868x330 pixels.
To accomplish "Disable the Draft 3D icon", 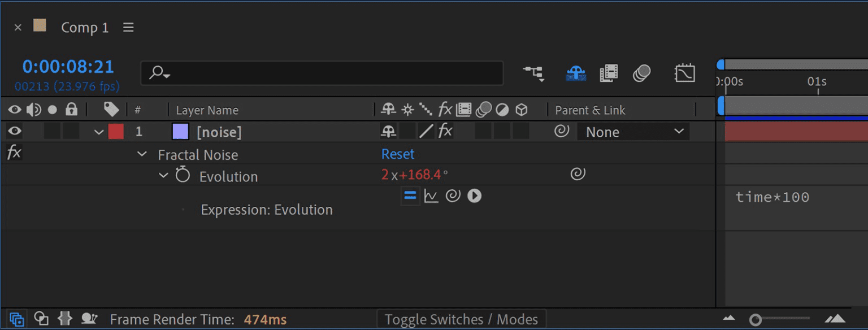I will (x=575, y=73).
